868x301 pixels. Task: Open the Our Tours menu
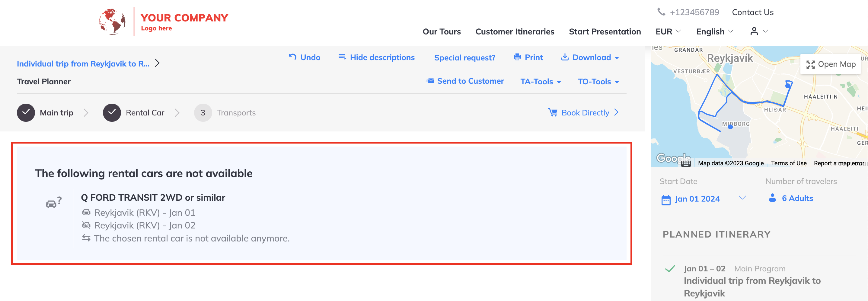tap(442, 32)
